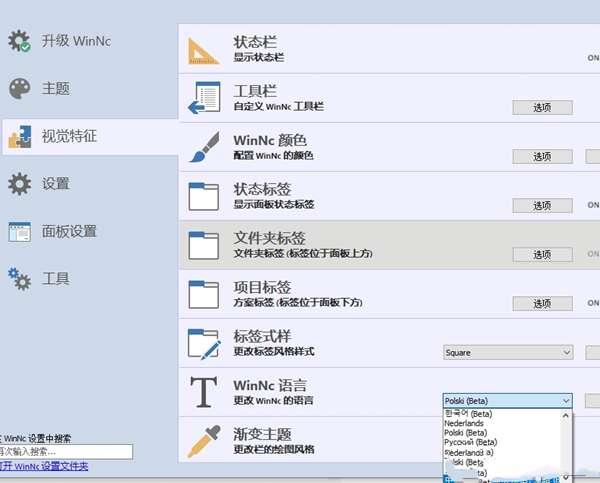Switch to the 面板设置 sidebar section
Image resolution: width=600 pixels, height=483 pixels.
pos(68,231)
